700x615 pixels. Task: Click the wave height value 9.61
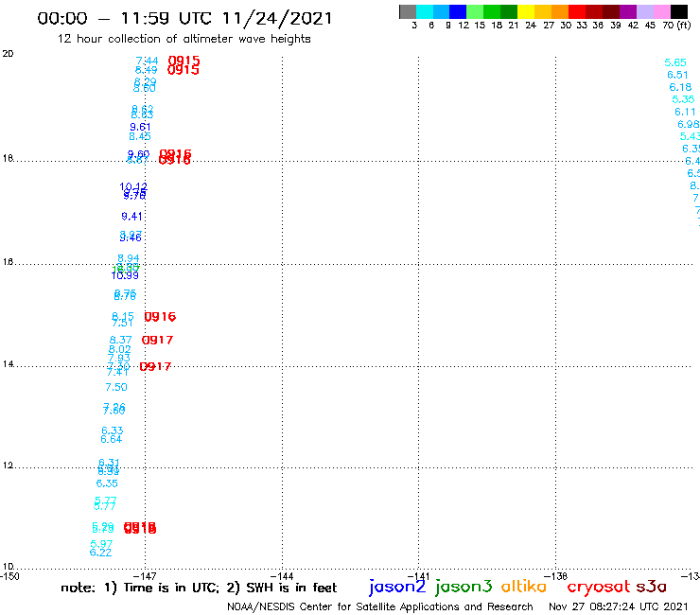pos(140,127)
